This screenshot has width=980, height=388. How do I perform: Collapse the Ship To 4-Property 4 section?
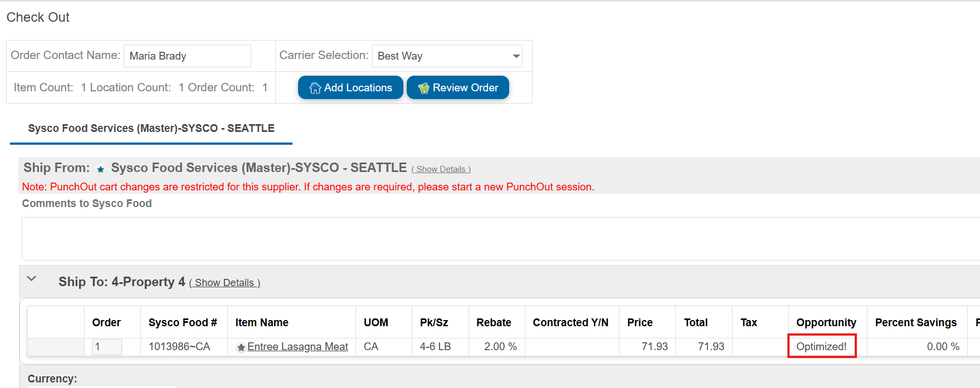pyautogui.click(x=32, y=279)
